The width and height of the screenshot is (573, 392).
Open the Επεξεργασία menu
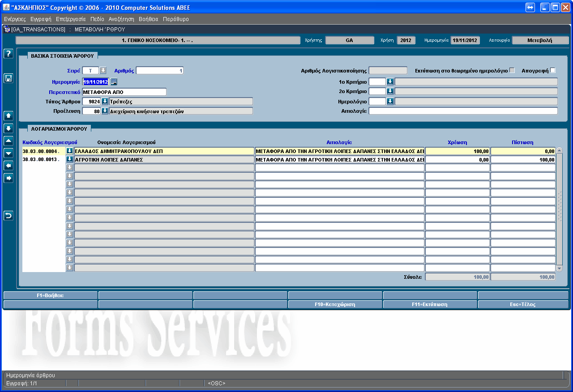click(x=71, y=19)
